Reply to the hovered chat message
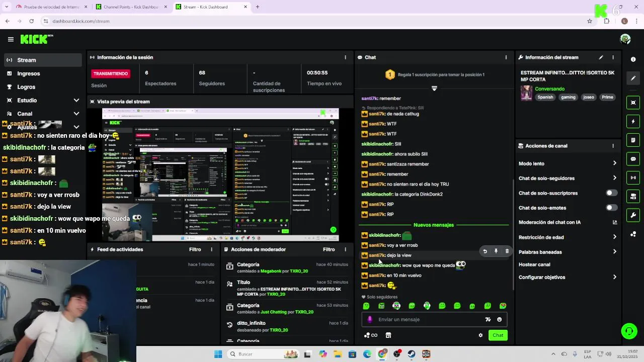644x362 pixels. (485, 251)
